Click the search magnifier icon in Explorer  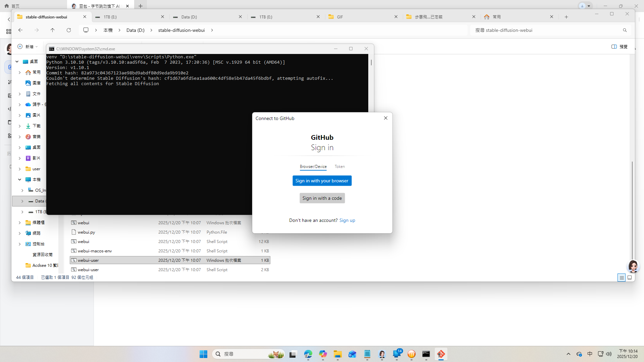tap(625, 30)
